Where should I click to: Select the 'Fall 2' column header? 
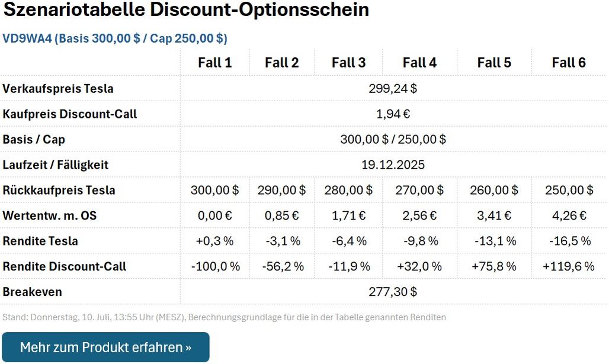tap(281, 63)
